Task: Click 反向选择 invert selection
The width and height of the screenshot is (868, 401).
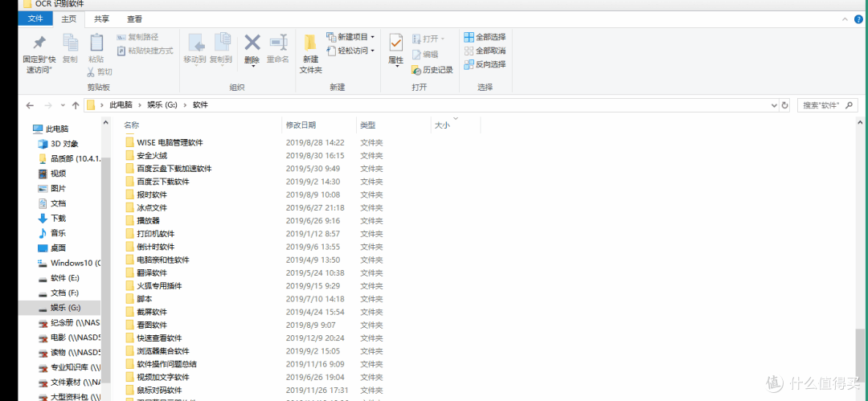Action: [x=485, y=63]
